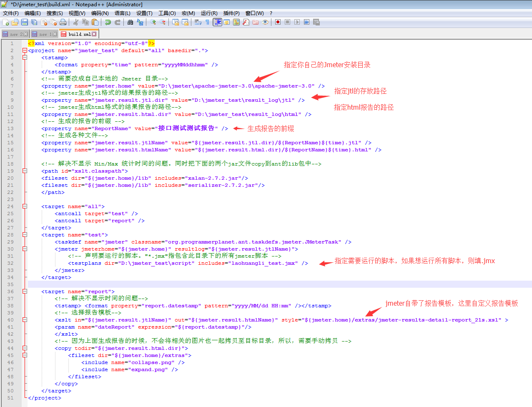Toggle file monitoring eye icon
Image resolution: width=532 pixels, height=407 pixels.
pos(265,22)
